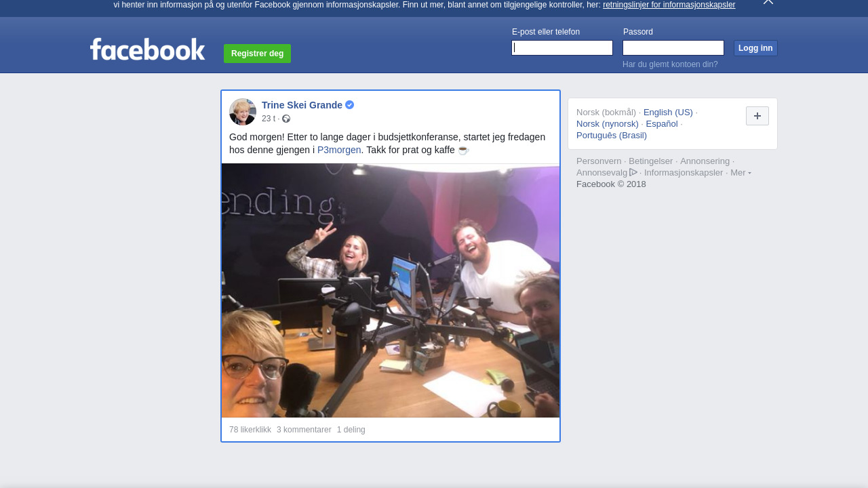This screenshot has width=868, height=488.
Task: Click the Norsk (bokmål) language text
Action: (x=606, y=113)
